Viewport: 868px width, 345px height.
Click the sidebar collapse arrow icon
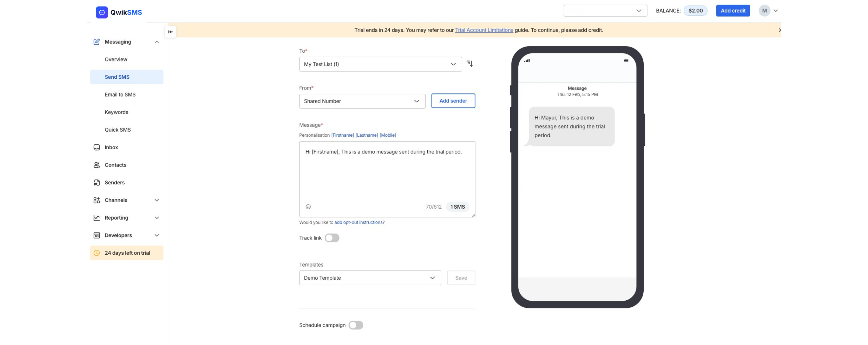pyautogui.click(x=170, y=32)
